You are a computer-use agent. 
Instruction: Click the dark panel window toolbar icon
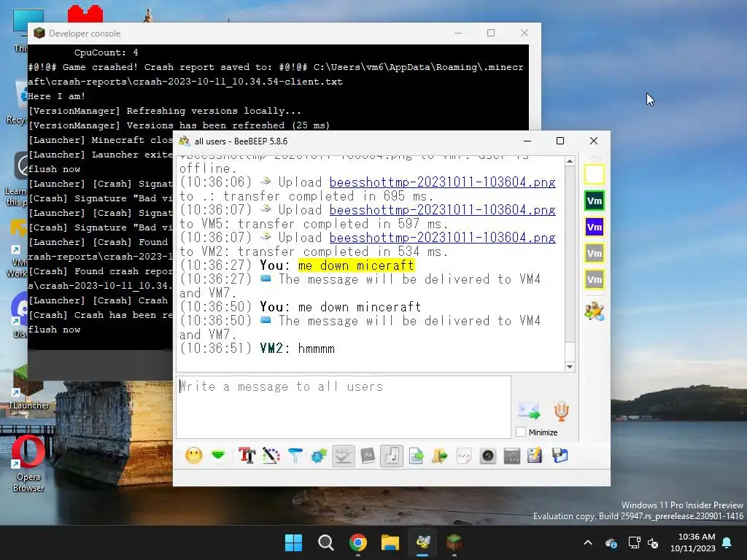pos(511,456)
